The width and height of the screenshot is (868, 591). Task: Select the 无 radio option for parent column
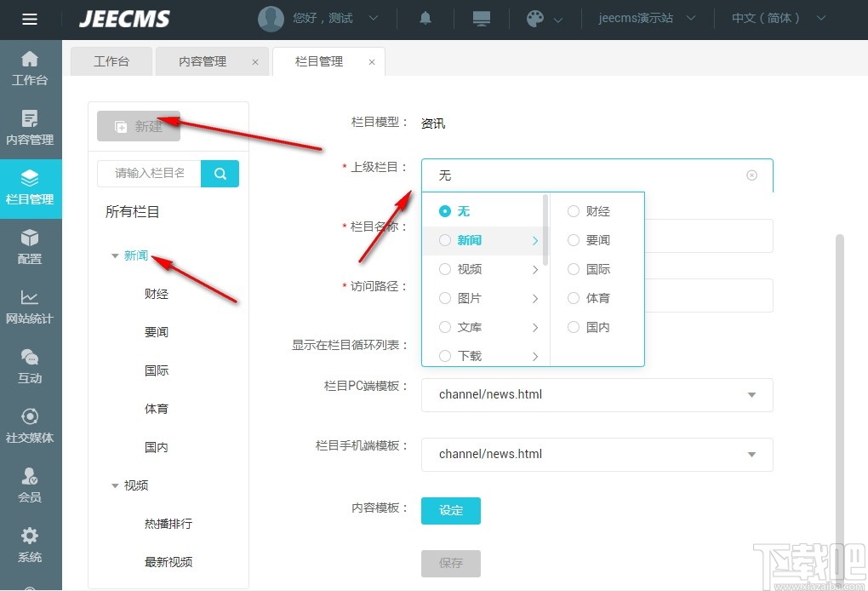click(445, 211)
